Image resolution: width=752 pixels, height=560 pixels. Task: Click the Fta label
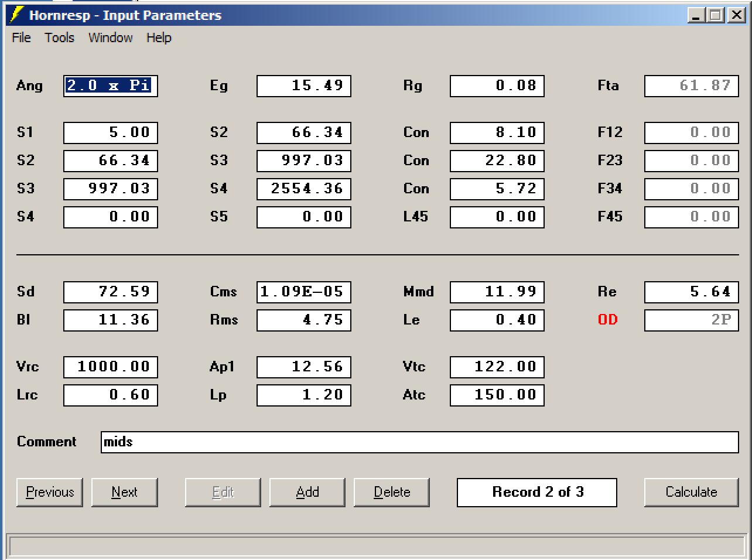[x=608, y=86]
